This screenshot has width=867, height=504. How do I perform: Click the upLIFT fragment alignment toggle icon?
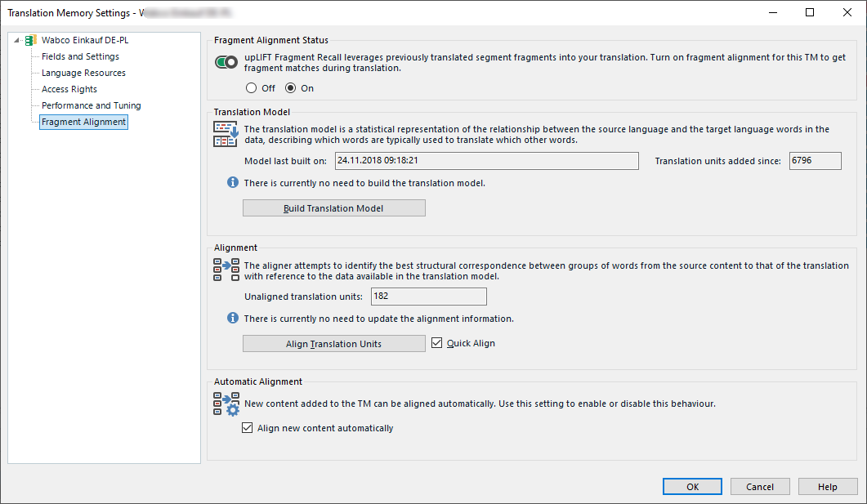[x=226, y=62]
